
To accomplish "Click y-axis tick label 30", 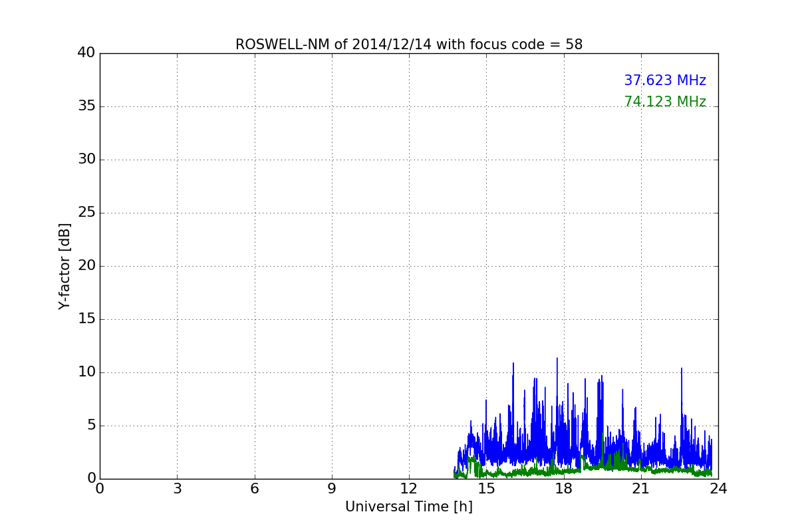I will (86, 160).
